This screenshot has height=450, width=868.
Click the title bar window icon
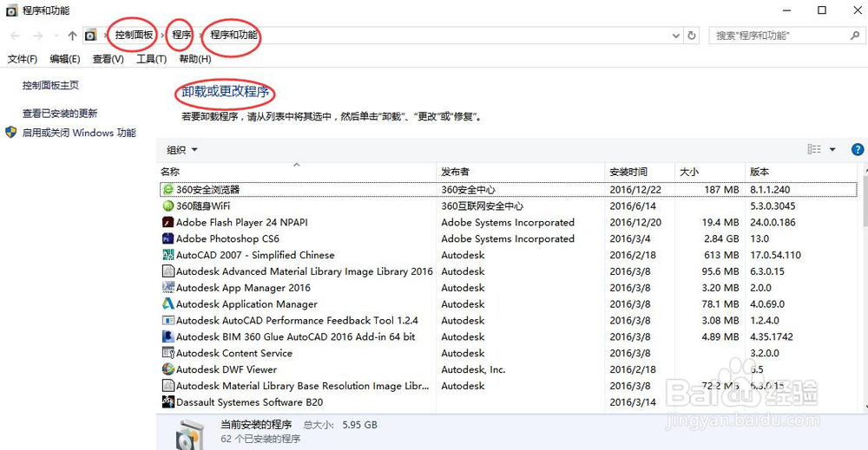click(11, 10)
